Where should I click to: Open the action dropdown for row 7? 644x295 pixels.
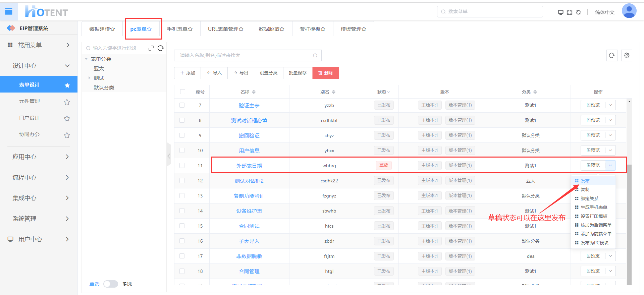pos(610,105)
